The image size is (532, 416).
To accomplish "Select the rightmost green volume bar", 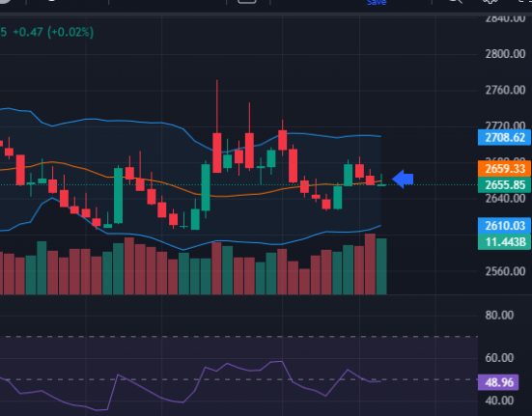I will coord(381,266).
